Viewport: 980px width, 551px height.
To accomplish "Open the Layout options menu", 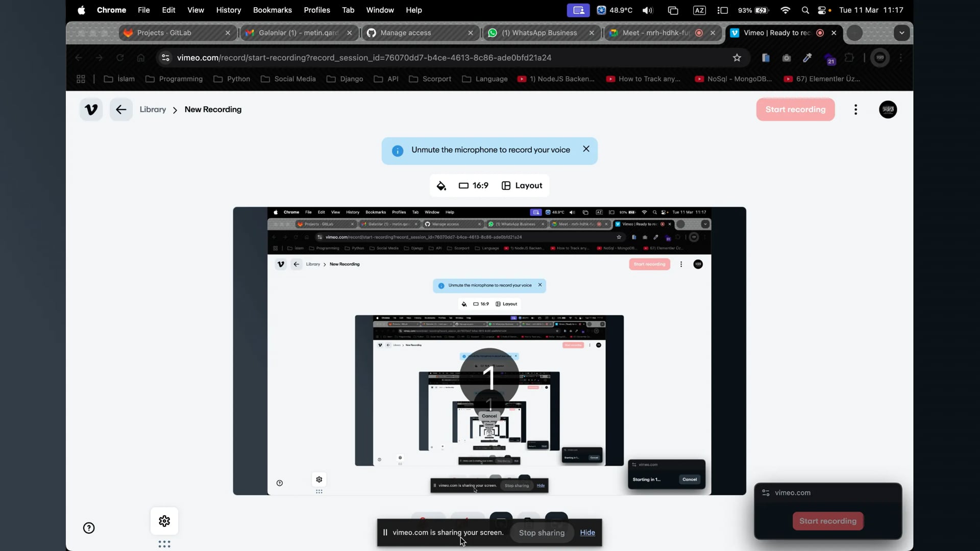I will [522, 186].
